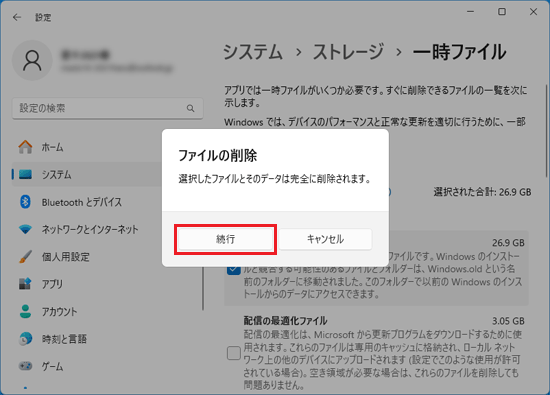Click the 設定 window title text
Image resolution: width=550 pixels, height=395 pixels.
tap(43, 18)
